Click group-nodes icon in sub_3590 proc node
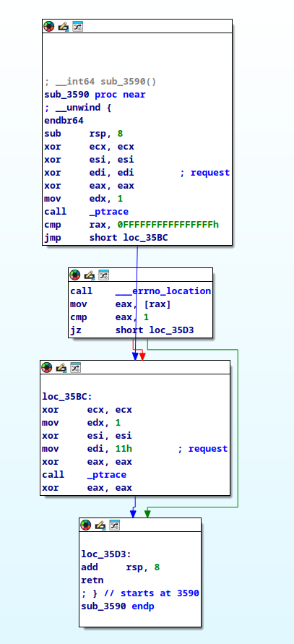Image resolution: width=294 pixels, height=644 pixels. (77, 27)
